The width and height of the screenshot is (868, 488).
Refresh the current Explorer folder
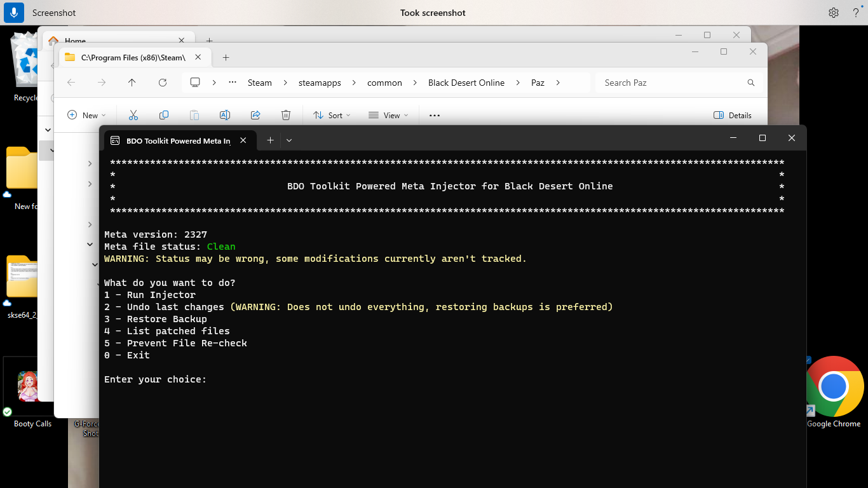point(163,83)
